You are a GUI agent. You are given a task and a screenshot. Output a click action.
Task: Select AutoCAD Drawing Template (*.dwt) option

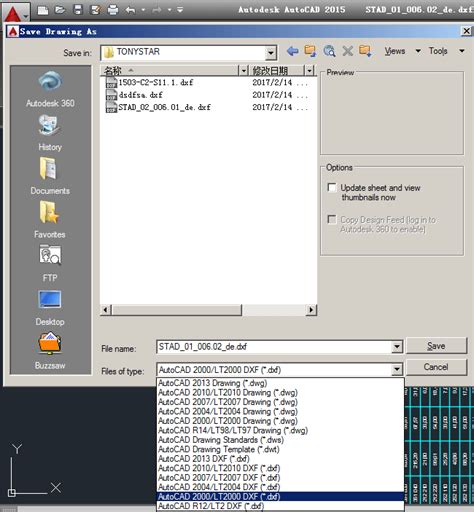click(x=280, y=449)
